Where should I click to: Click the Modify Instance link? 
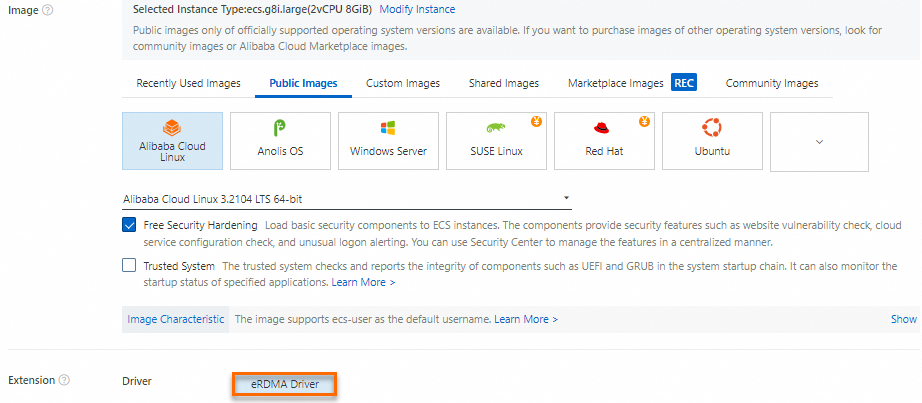pos(417,9)
